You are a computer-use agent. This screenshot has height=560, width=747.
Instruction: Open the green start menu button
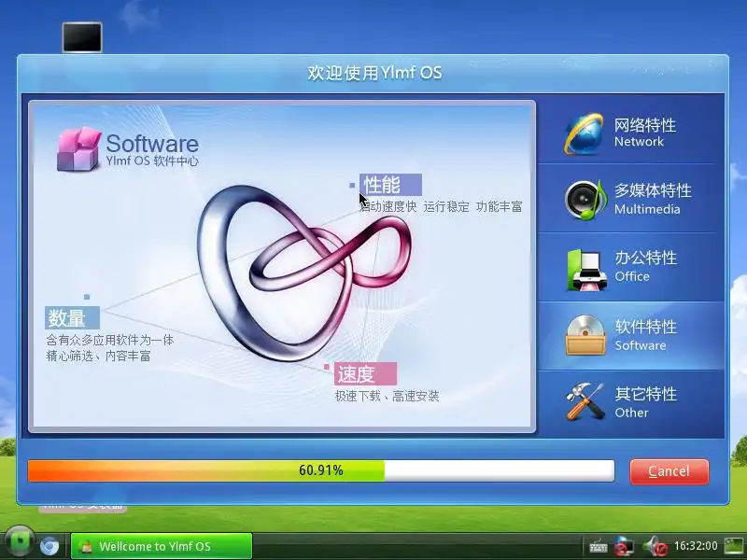[x=19, y=542]
